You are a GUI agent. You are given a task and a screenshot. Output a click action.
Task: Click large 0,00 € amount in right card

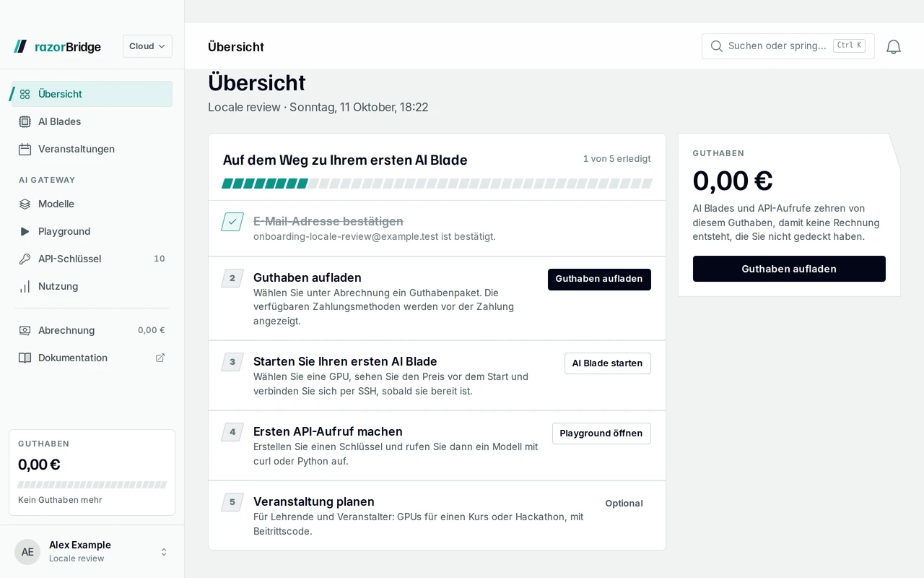733,181
